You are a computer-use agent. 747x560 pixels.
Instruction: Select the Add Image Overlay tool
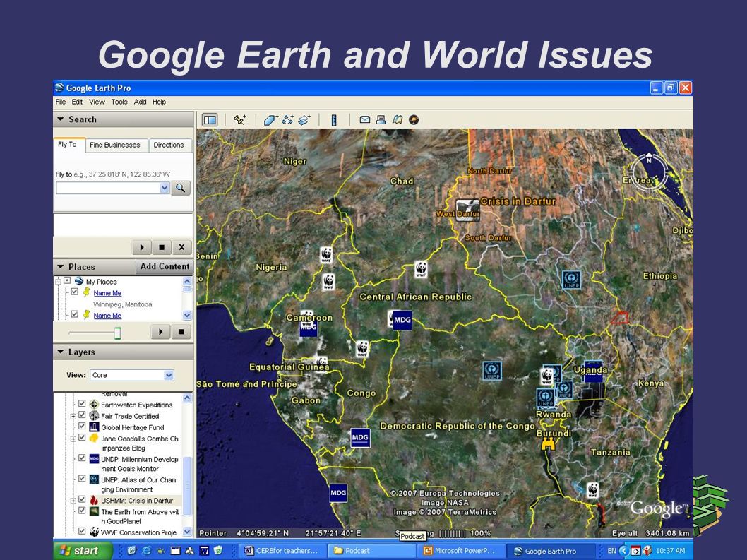click(304, 119)
